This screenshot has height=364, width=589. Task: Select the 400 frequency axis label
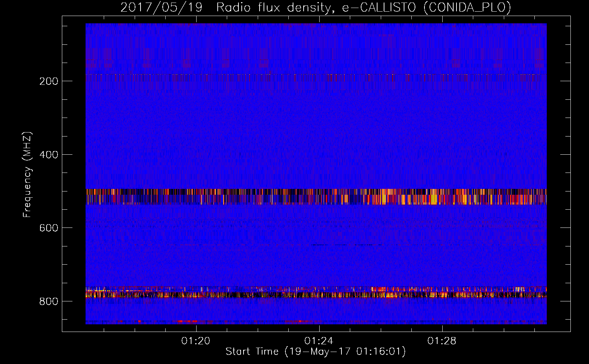pyautogui.click(x=49, y=155)
